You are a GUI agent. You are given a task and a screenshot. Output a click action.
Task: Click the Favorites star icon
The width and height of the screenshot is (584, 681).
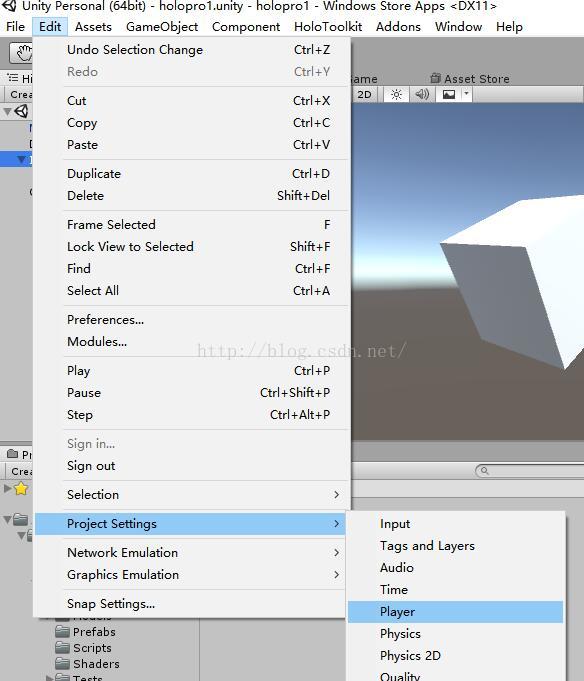tap(21, 489)
